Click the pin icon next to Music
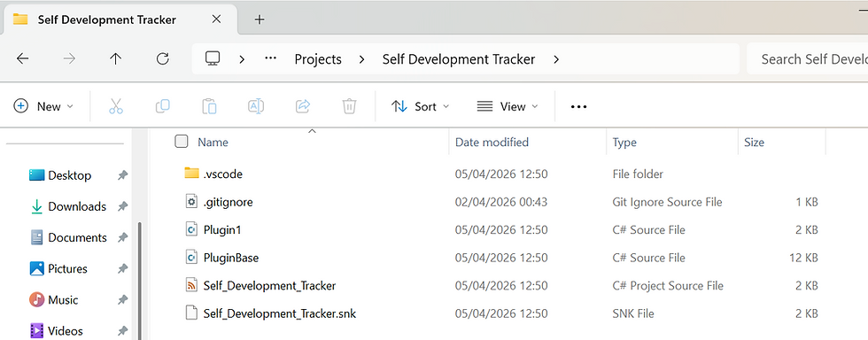 pos(122,299)
